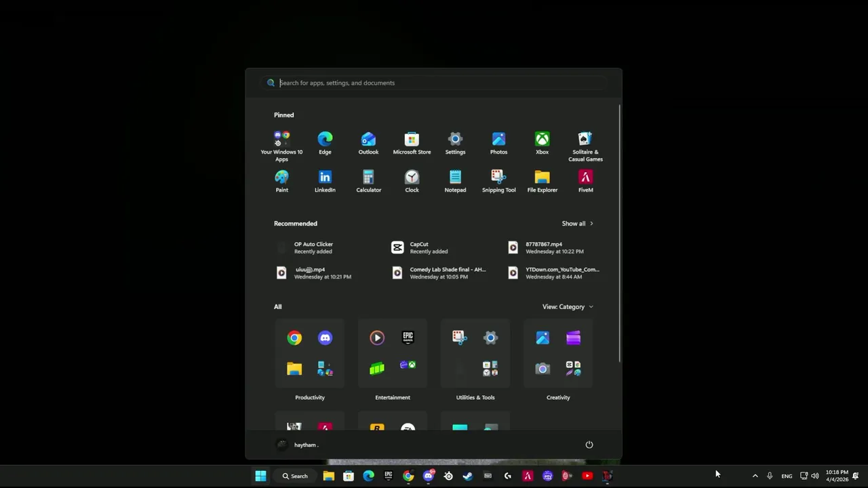
Task: Open the pinned Paint app
Action: click(281, 181)
